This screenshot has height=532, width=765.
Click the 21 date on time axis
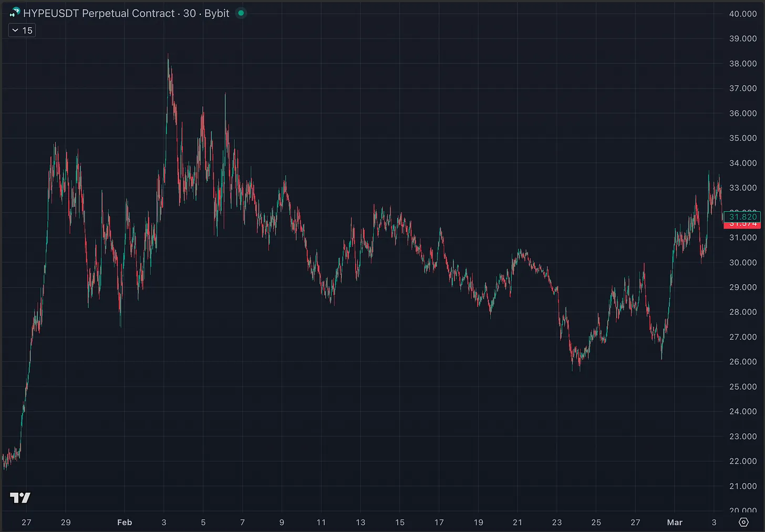[x=518, y=522]
